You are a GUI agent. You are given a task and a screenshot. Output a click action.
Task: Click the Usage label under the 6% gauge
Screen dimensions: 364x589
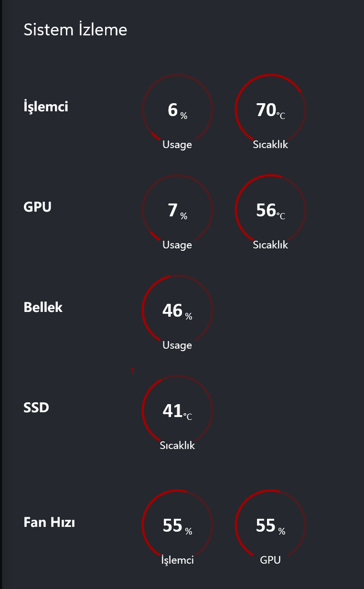coord(177,145)
